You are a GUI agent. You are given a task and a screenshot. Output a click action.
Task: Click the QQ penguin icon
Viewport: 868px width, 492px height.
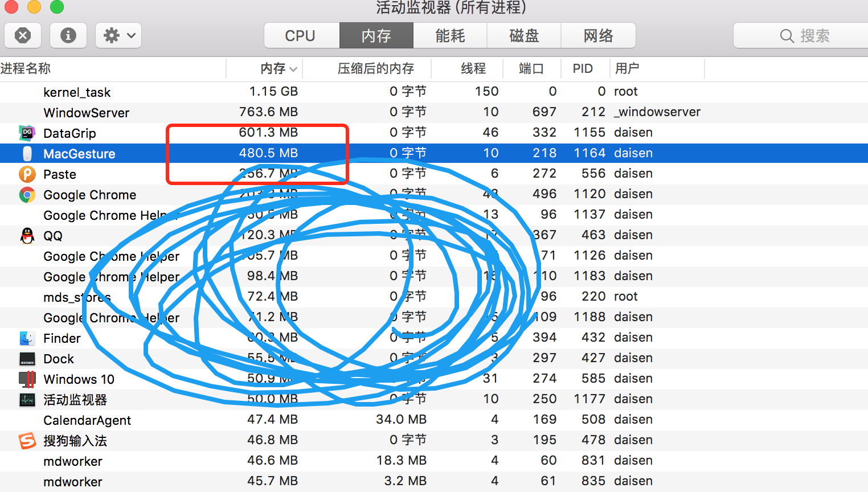click(27, 235)
